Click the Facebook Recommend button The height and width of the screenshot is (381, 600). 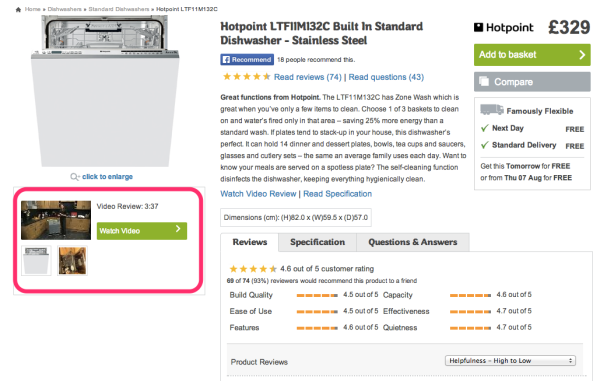(x=247, y=60)
